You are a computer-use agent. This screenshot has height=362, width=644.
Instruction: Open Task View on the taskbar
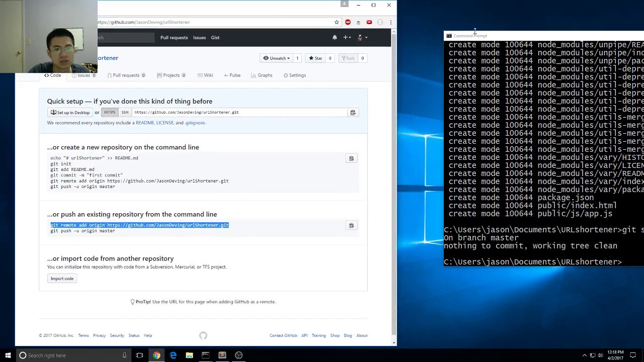(x=139, y=355)
